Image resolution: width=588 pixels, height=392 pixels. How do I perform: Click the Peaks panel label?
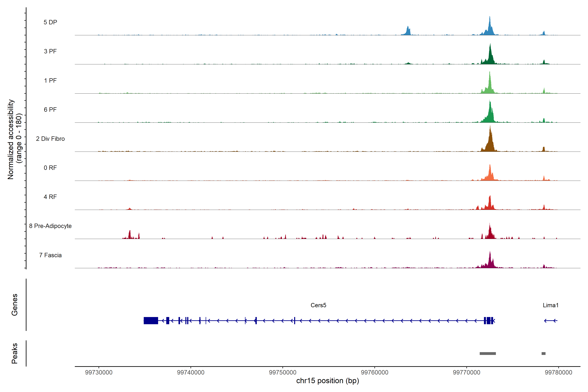15,353
